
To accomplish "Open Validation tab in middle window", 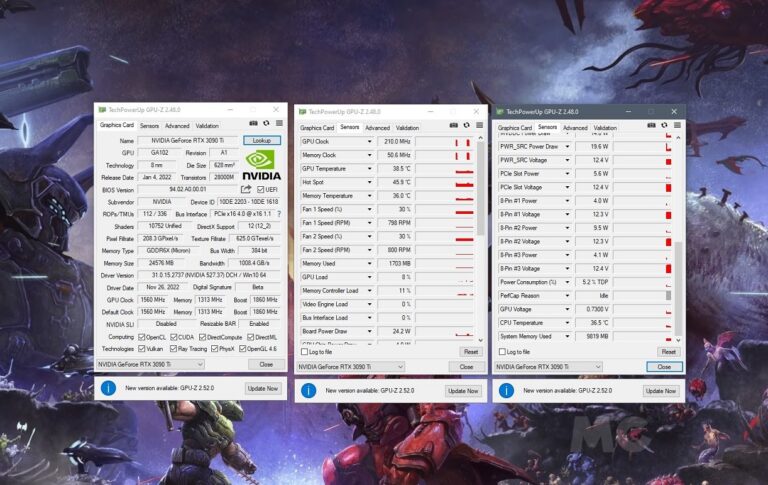I will [407, 128].
